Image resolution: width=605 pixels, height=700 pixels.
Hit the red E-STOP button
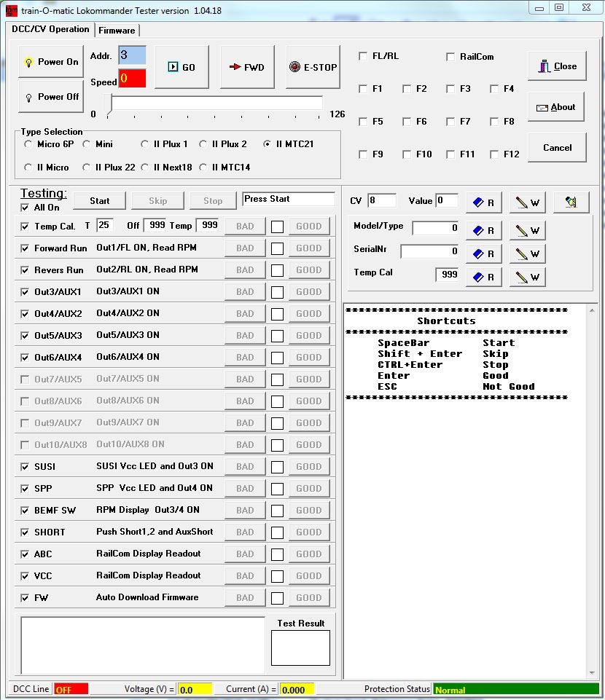point(313,67)
